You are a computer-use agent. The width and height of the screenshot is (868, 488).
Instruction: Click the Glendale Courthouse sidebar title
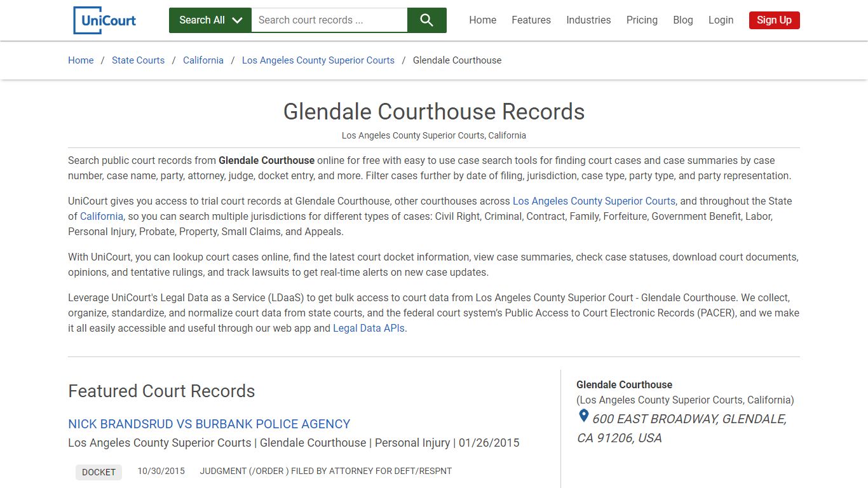click(x=624, y=384)
